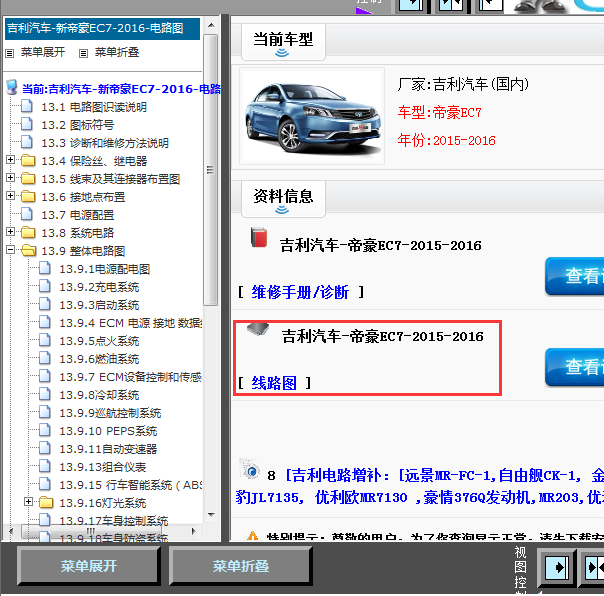The height and width of the screenshot is (596, 604).
Task: Open 13.7 电源配置 document
Action: click(77, 215)
